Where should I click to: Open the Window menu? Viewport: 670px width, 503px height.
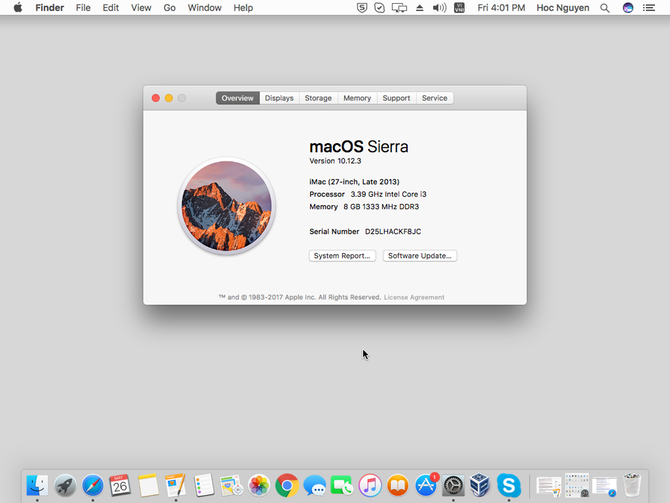point(205,8)
